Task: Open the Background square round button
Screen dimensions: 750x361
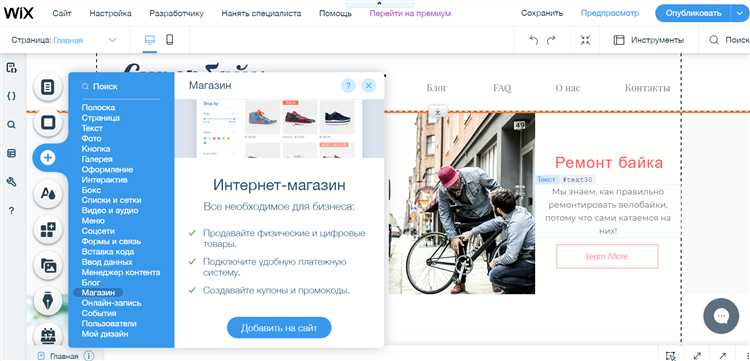Action: 47,122
